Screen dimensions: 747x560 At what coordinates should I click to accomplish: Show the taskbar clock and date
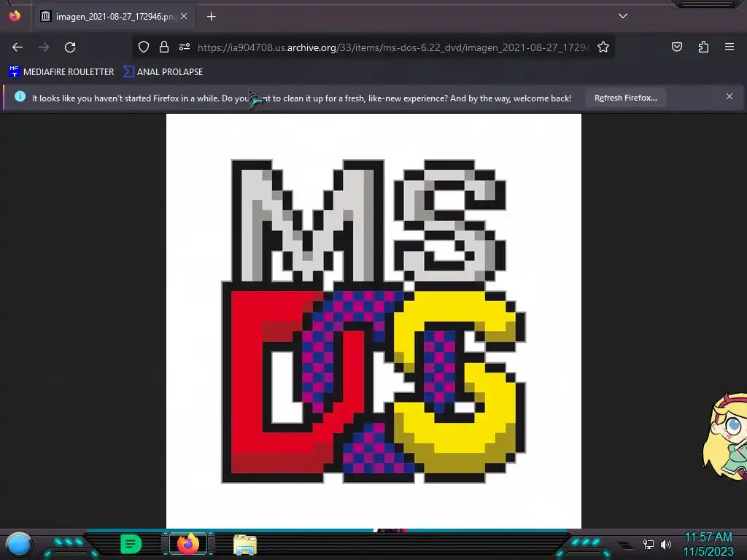pyautogui.click(x=708, y=544)
